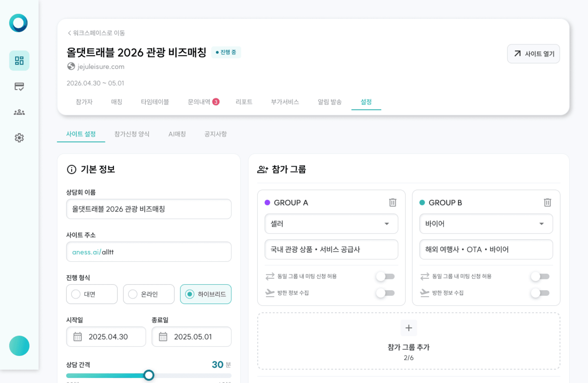
Task: Click the GROUP A description field
Action: [x=331, y=249]
